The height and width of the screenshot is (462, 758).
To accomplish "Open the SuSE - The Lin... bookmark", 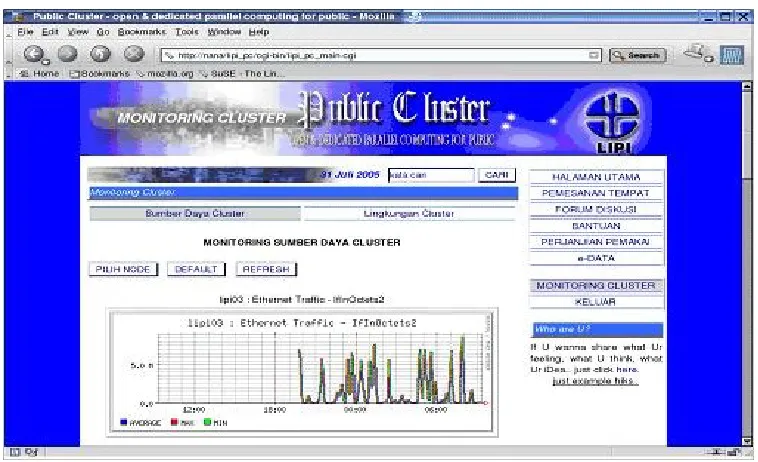I will 243,74.
